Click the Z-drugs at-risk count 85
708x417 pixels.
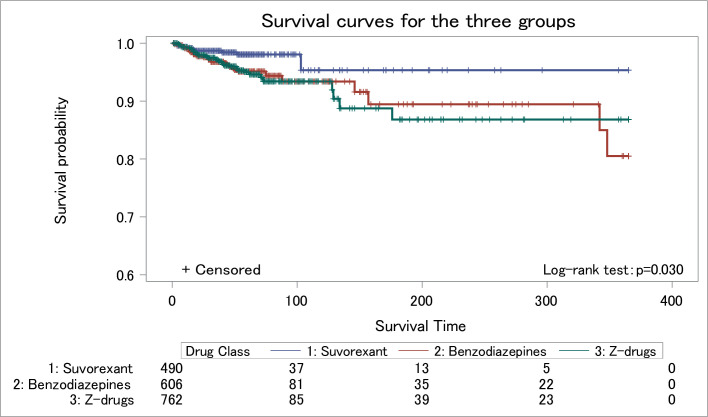coord(297,399)
